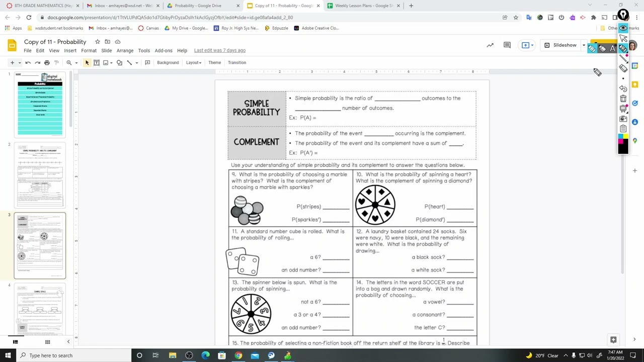
Task: Bookmark this tab with the star icon
Action: point(516,18)
